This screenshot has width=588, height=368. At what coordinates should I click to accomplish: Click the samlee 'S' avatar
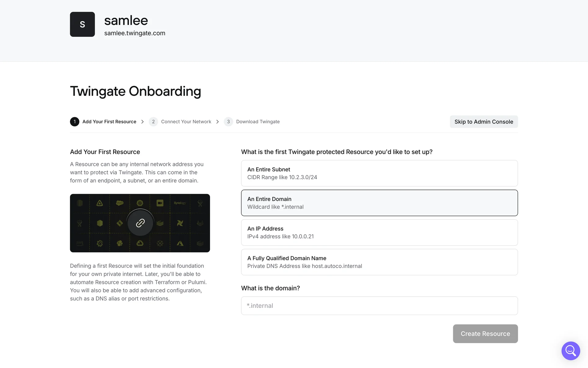tap(82, 25)
